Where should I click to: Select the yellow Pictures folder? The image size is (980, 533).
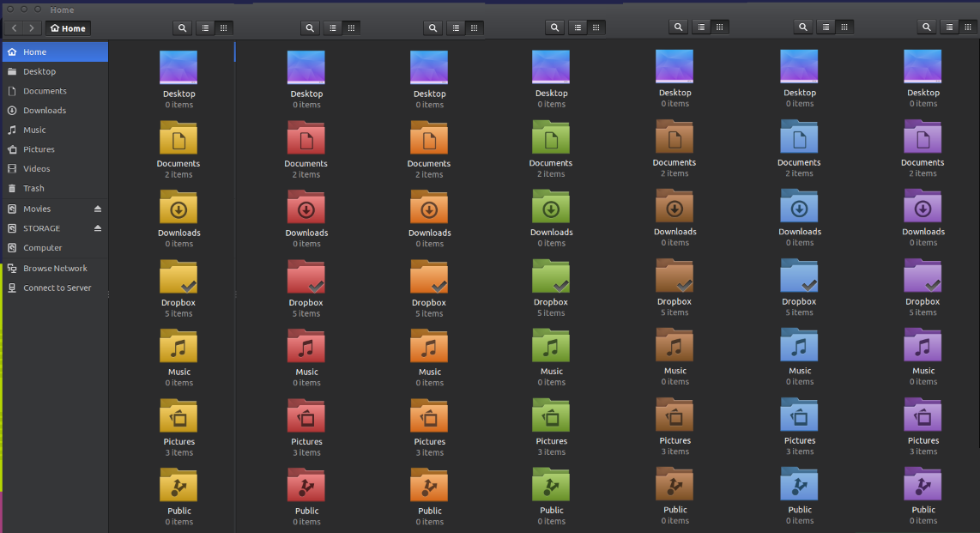178,415
